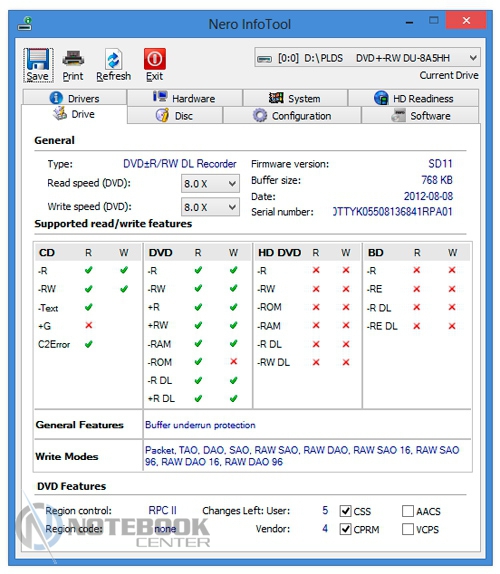The width and height of the screenshot is (500, 574).
Task: Open the HD Readiness tab
Action: point(413,98)
